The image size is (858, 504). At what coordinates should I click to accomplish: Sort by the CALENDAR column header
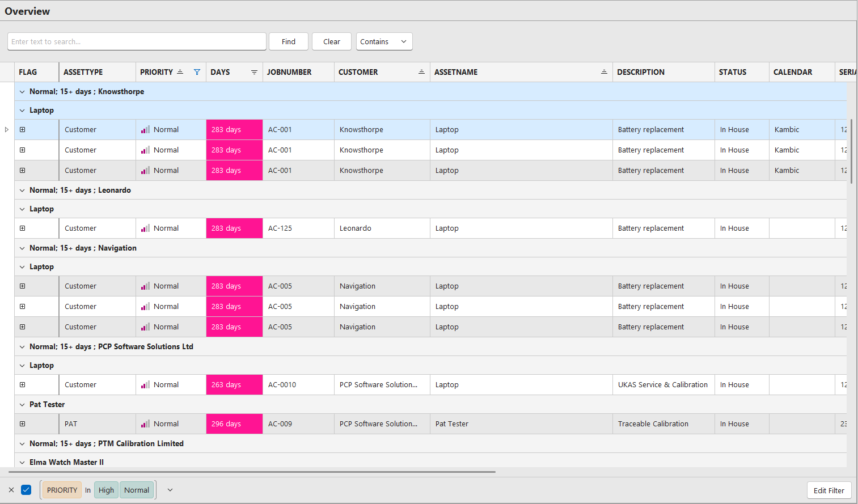(x=802, y=72)
